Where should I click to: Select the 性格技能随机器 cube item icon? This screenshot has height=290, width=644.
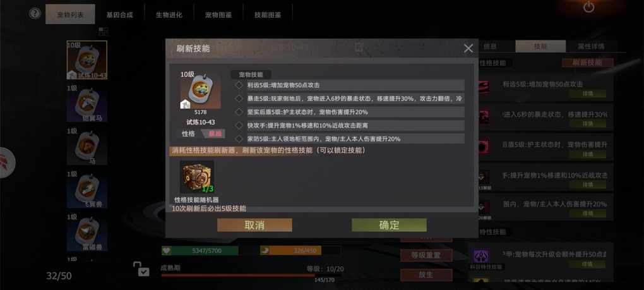197,177
